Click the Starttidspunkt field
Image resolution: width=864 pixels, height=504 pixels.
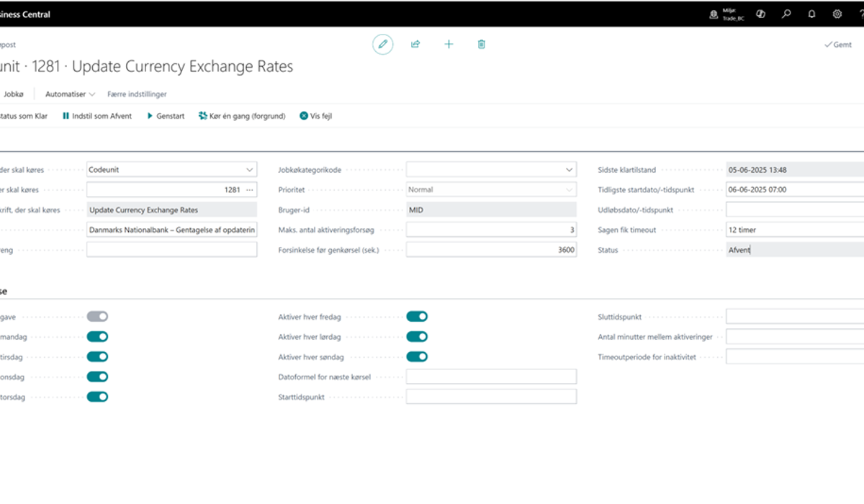pos(491,397)
